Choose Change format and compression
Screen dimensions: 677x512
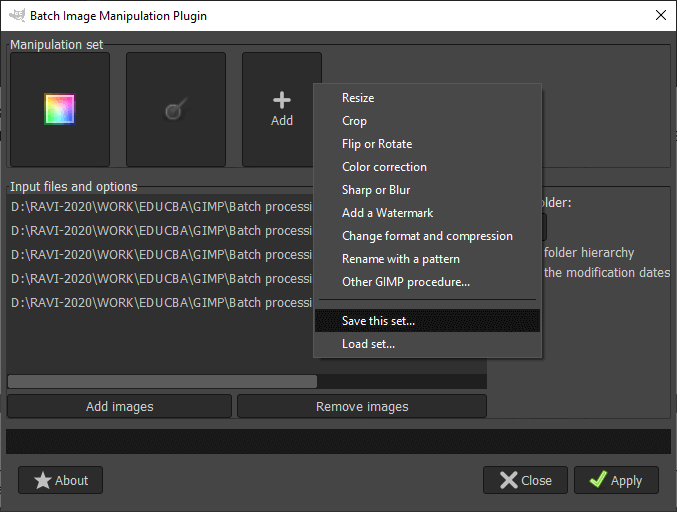(x=427, y=236)
